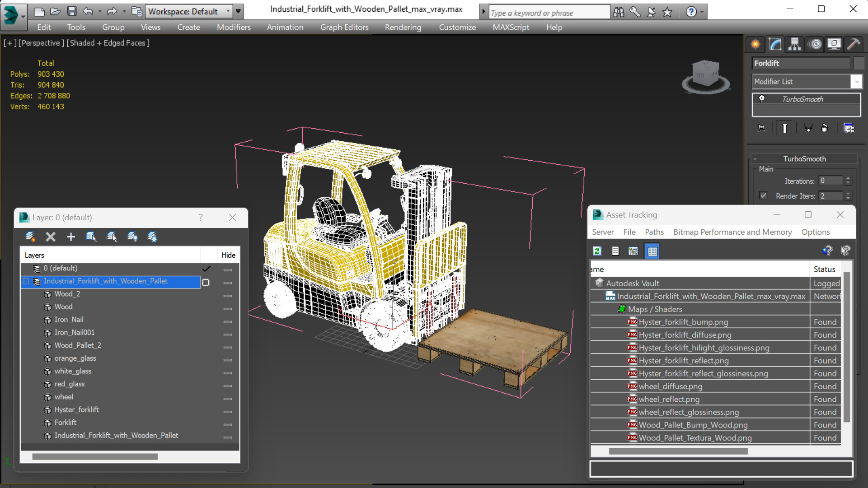Refresh the Asset Tracking list
The image size is (868, 488).
597,251
